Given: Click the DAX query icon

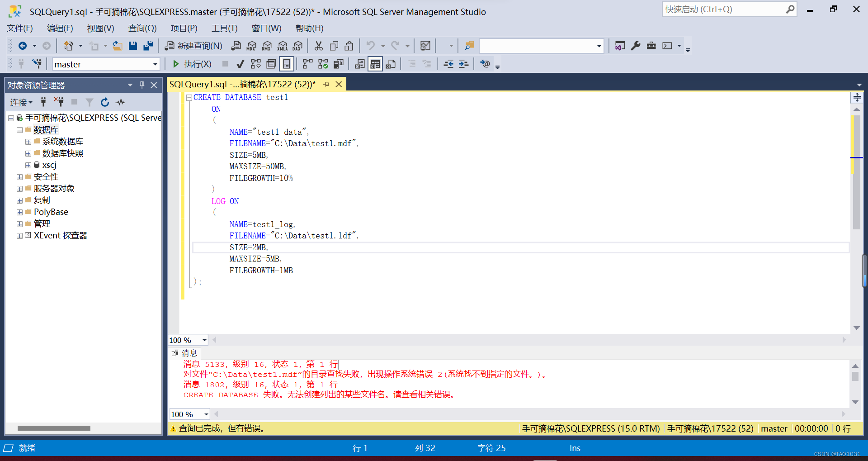Looking at the screenshot, I should tap(297, 46).
